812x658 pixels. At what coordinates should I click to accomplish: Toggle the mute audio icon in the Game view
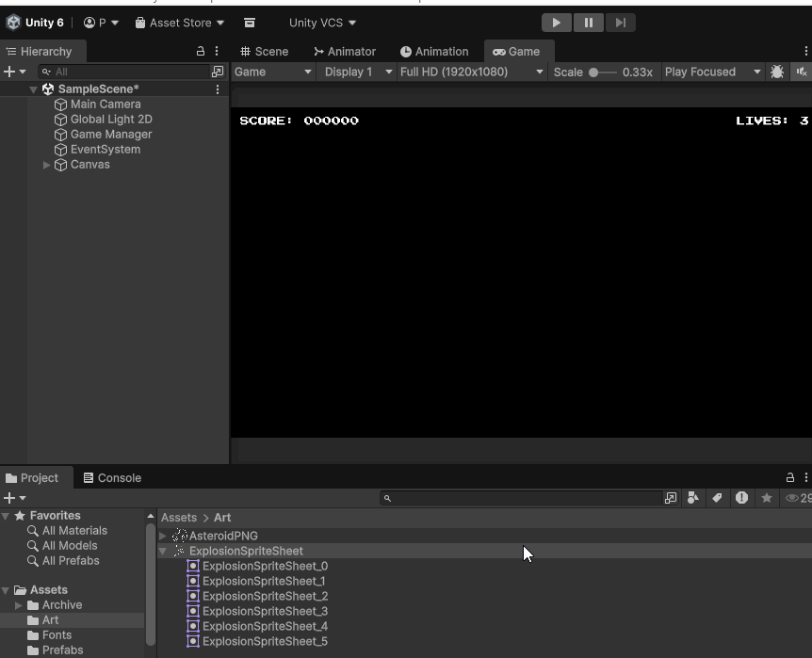802,72
